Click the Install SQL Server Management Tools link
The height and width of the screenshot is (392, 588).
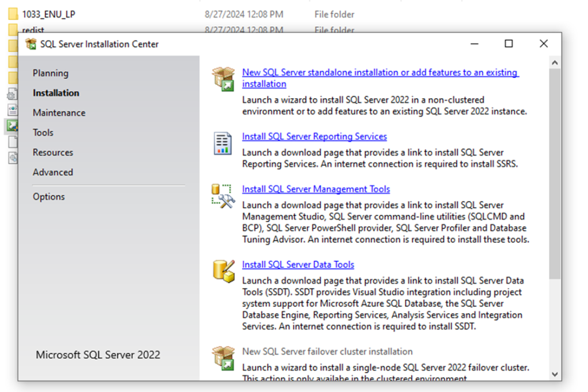[316, 189]
